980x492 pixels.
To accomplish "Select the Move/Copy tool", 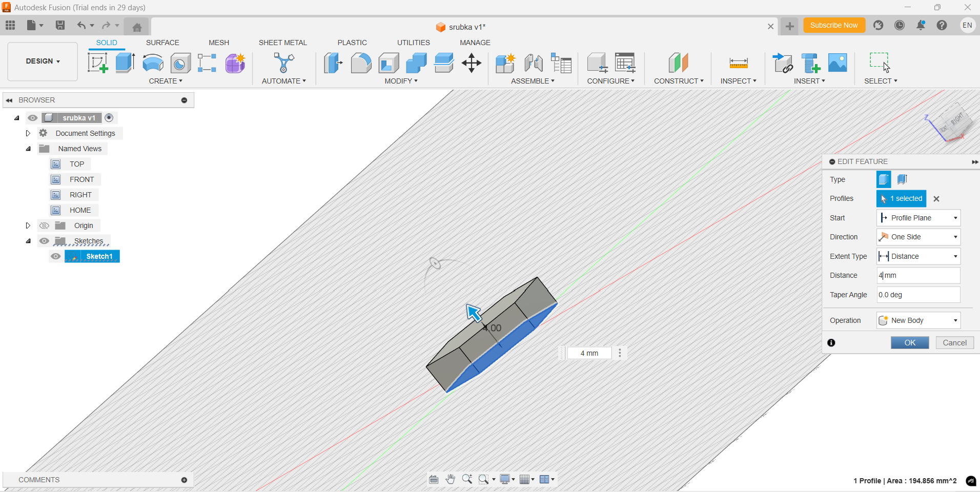I will pyautogui.click(x=472, y=63).
